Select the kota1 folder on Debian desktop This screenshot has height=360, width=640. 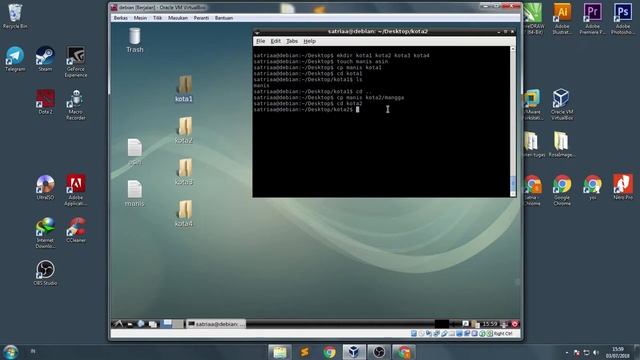point(184,88)
